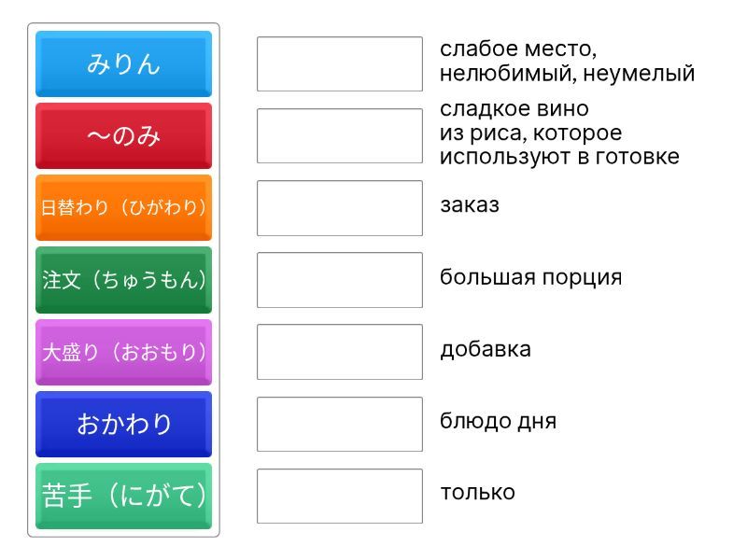Choose the purple 大盛り（おおもり） tile
Image resolution: width=747 pixels, height=560 pixels.
(x=123, y=352)
